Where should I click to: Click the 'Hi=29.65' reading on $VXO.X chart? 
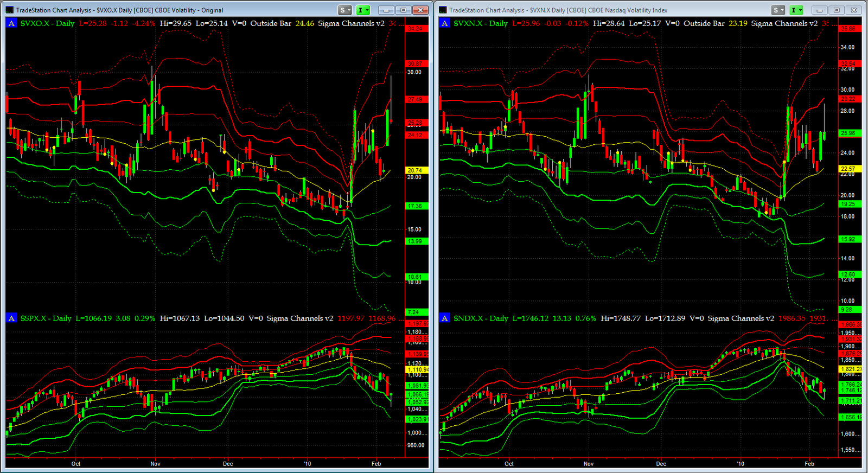pos(176,23)
